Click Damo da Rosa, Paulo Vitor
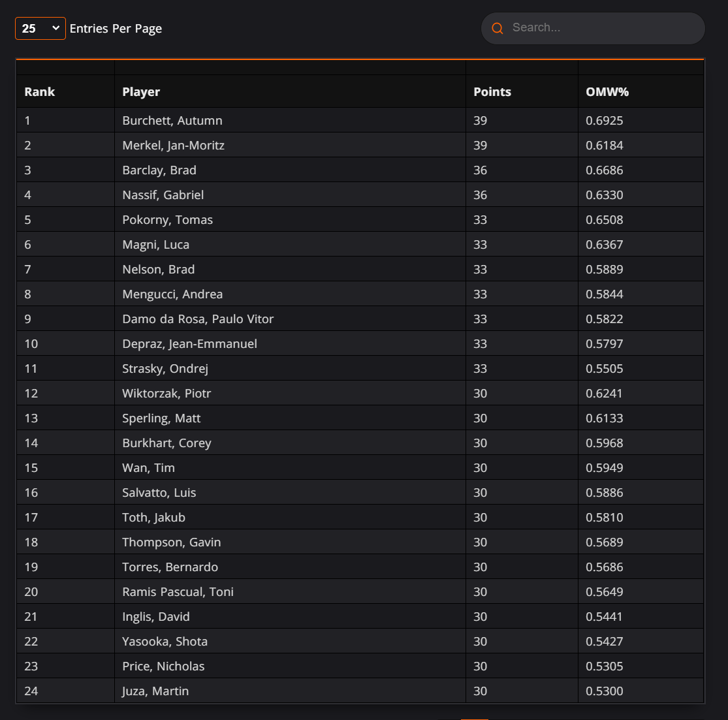The image size is (728, 720). point(198,319)
